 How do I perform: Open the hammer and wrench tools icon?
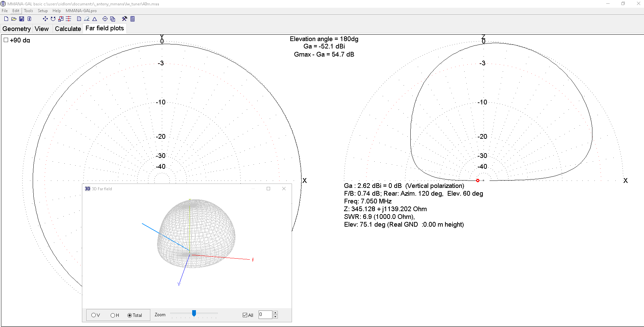(124, 19)
